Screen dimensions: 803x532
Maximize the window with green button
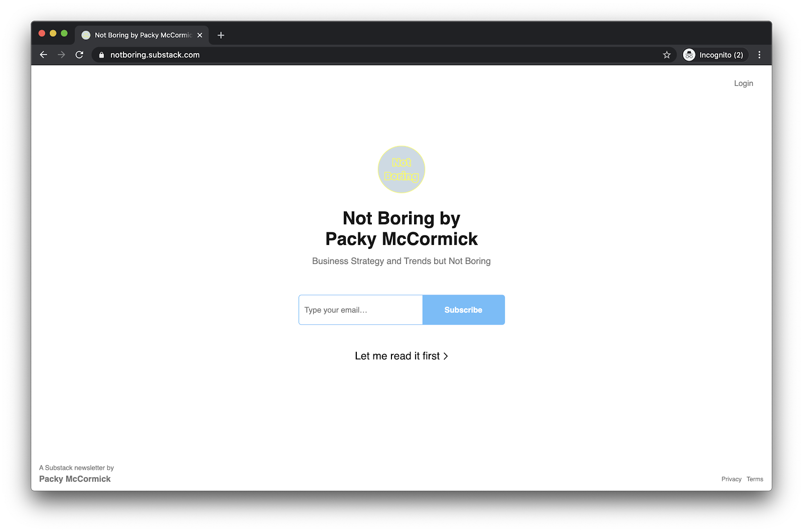tap(64, 34)
